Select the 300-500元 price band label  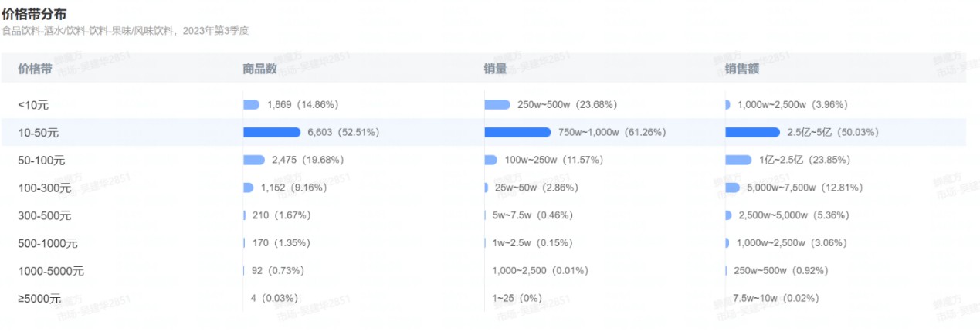[45, 216]
